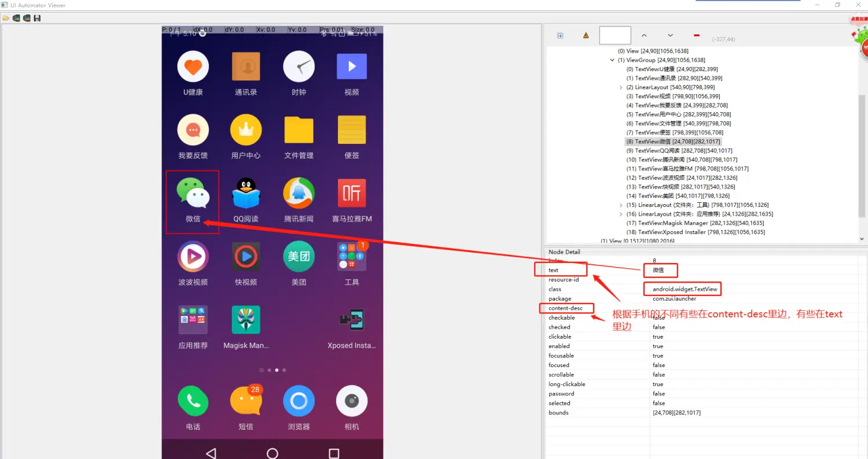This screenshot has width=868, height=459.
Task: Tap the 我要反馈 feedback app icon
Action: (193, 130)
